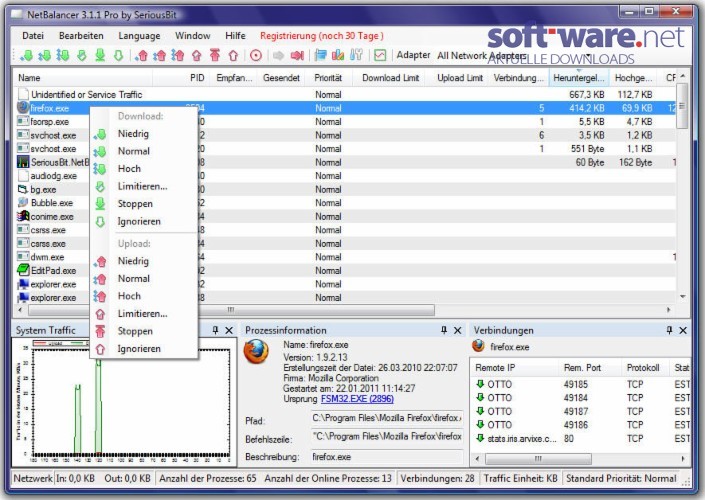
Task: Close the Verbindungen panel
Action: click(x=683, y=330)
